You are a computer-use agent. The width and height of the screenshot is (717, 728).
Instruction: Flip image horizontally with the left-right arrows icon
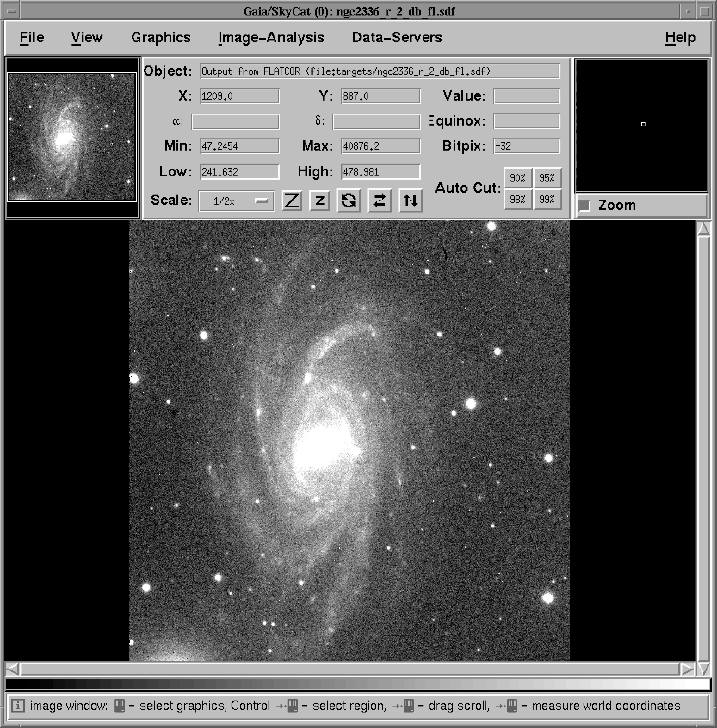tap(379, 200)
